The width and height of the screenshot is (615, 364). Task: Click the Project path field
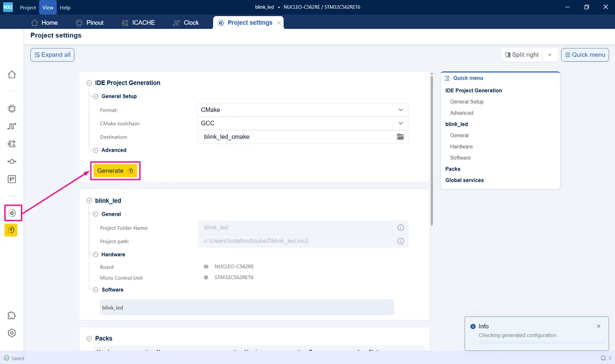pos(303,241)
